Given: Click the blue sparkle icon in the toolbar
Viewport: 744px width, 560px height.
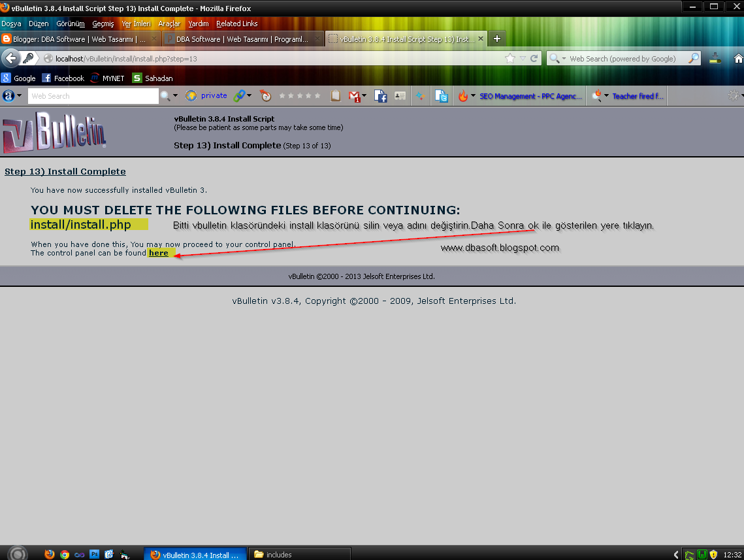Looking at the screenshot, I should 421,96.
